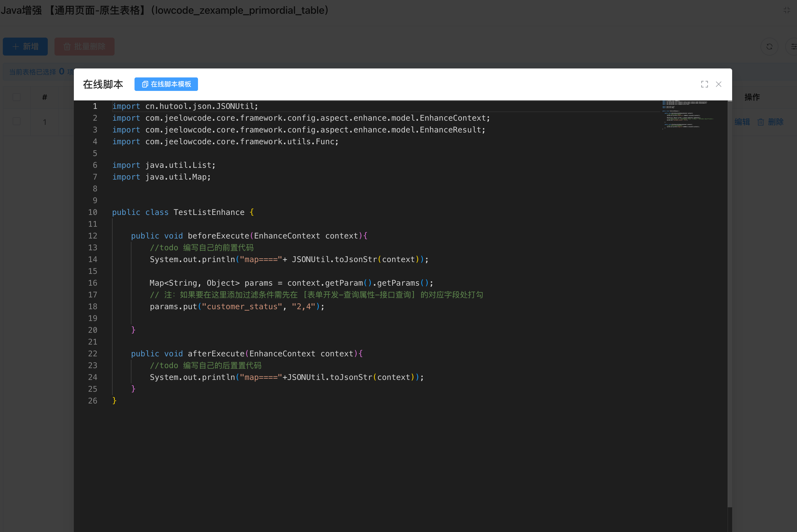Click on 'beforeExecute' method name
The image size is (797, 532).
pyautogui.click(x=218, y=236)
